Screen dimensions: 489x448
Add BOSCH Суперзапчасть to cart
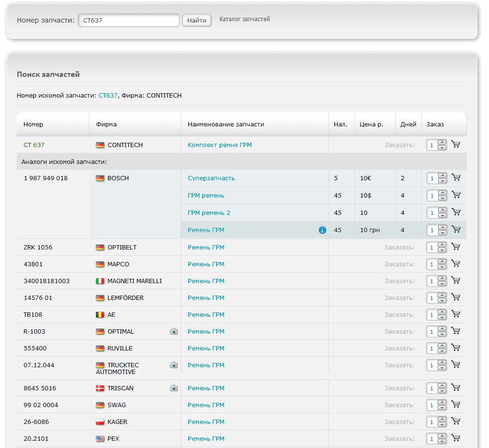(456, 177)
